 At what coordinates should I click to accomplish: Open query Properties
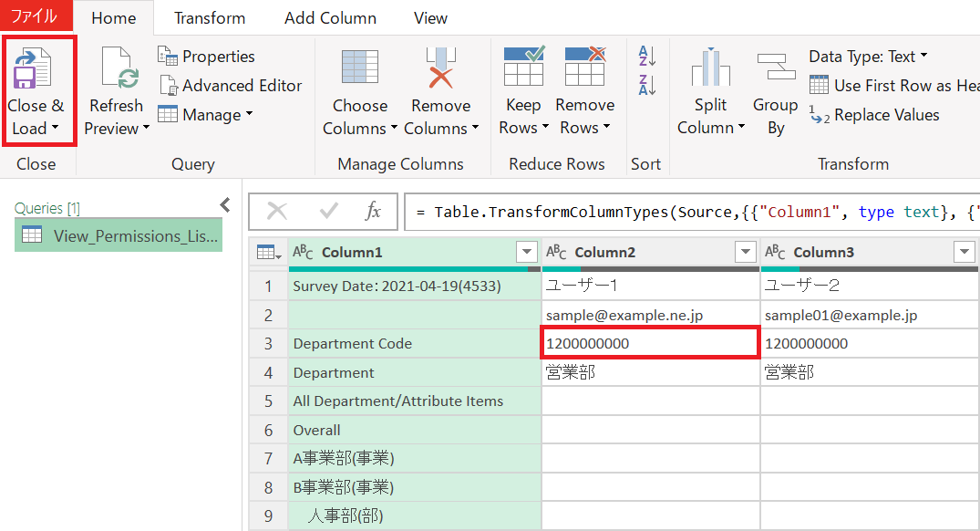[x=206, y=57]
